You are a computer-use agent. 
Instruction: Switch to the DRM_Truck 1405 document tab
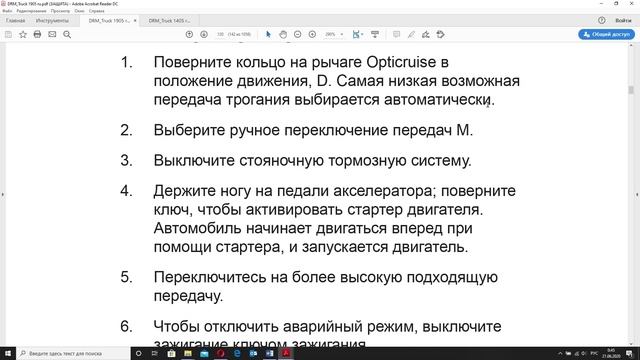pos(169,20)
